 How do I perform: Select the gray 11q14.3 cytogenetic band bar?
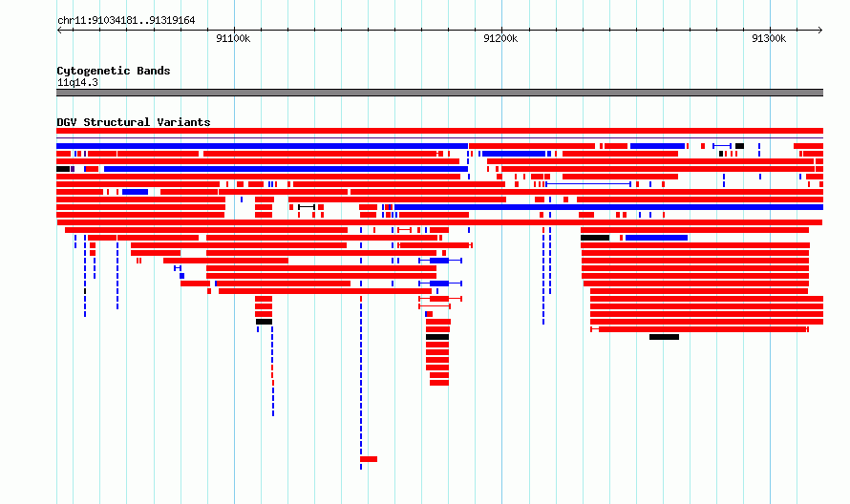click(439, 93)
